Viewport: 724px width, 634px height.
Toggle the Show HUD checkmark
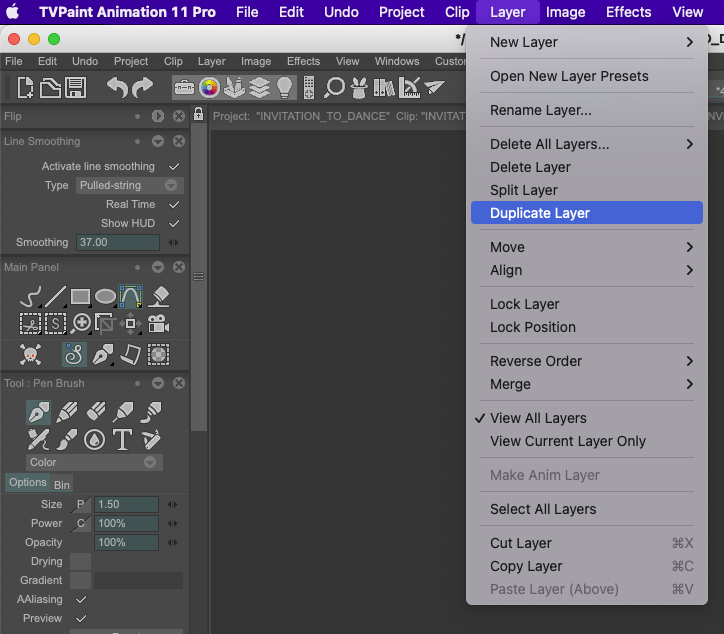tap(174, 223)
